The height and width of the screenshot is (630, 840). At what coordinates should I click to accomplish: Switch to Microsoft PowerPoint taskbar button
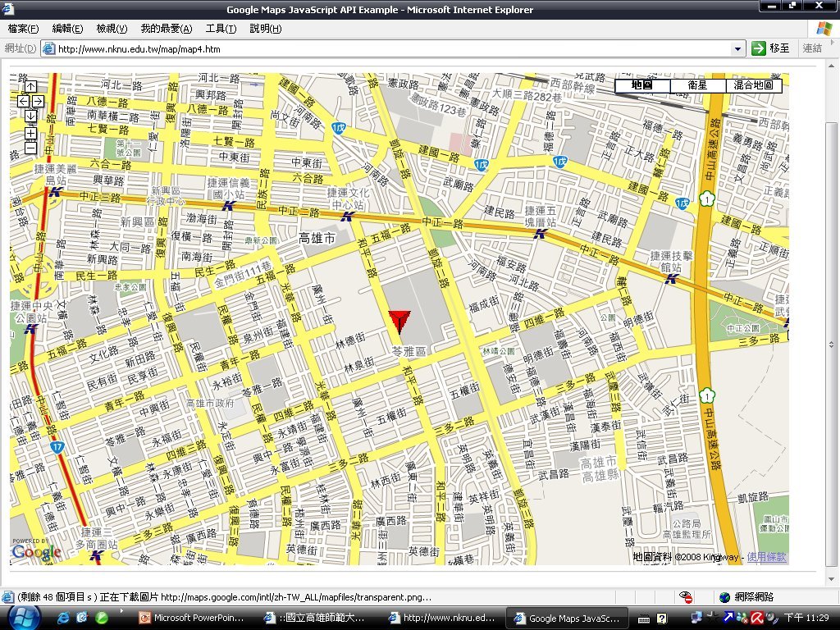[x=192, y=618]
